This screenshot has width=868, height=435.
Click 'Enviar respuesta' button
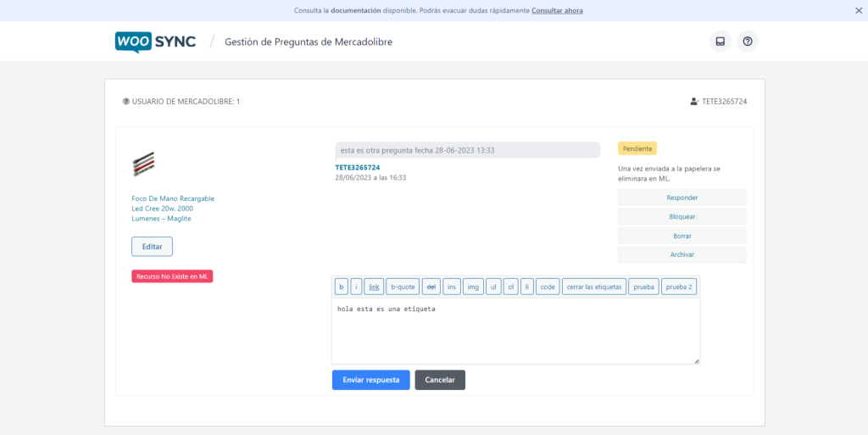pos(370,380)
